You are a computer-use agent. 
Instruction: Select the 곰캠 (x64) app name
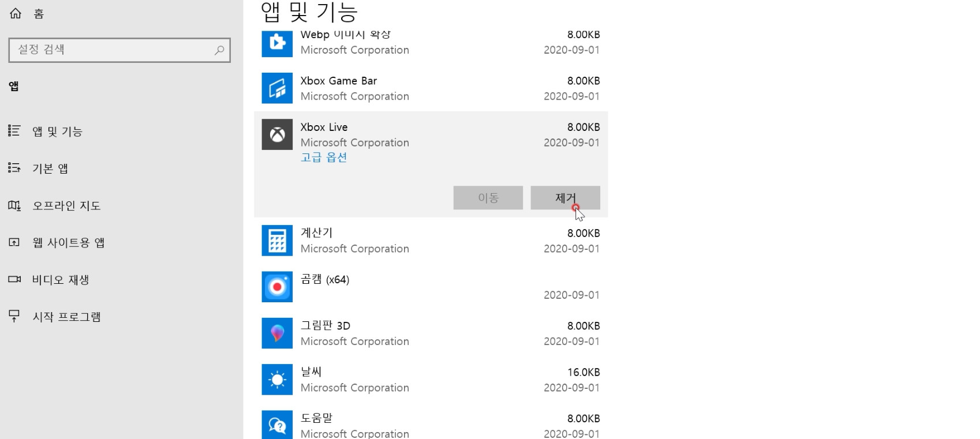click(325, 279)
